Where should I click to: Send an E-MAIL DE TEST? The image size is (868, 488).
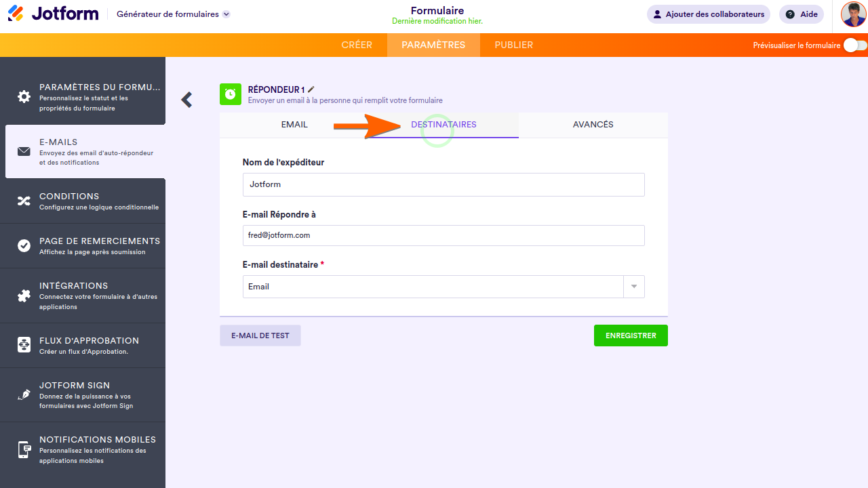260,335
